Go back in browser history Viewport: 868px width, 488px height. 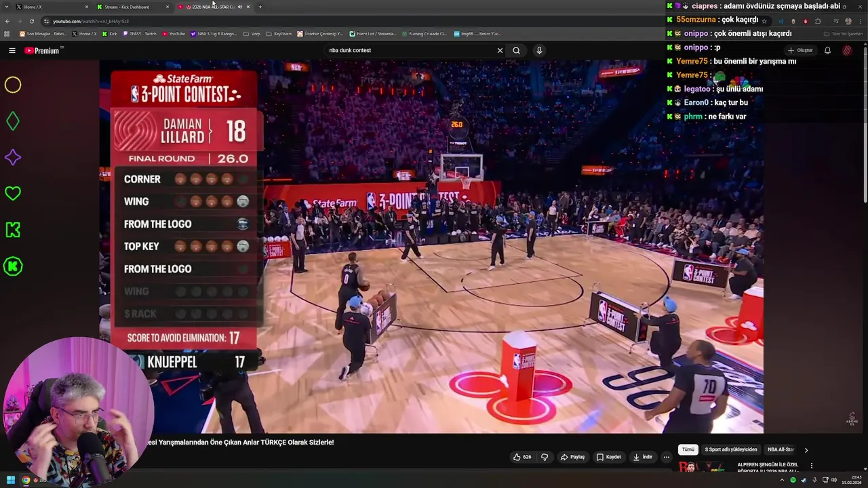(x=7, y=21)
